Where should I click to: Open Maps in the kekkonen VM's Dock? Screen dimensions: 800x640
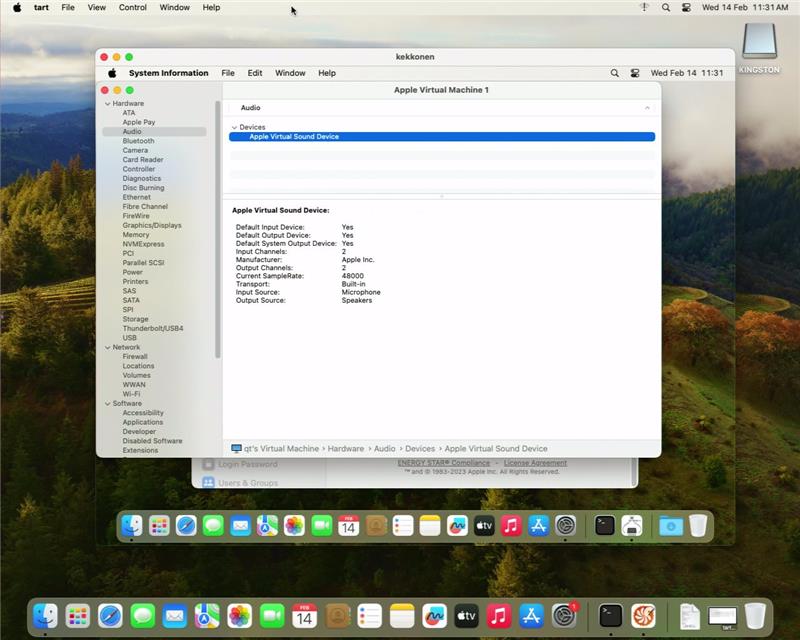267,525
